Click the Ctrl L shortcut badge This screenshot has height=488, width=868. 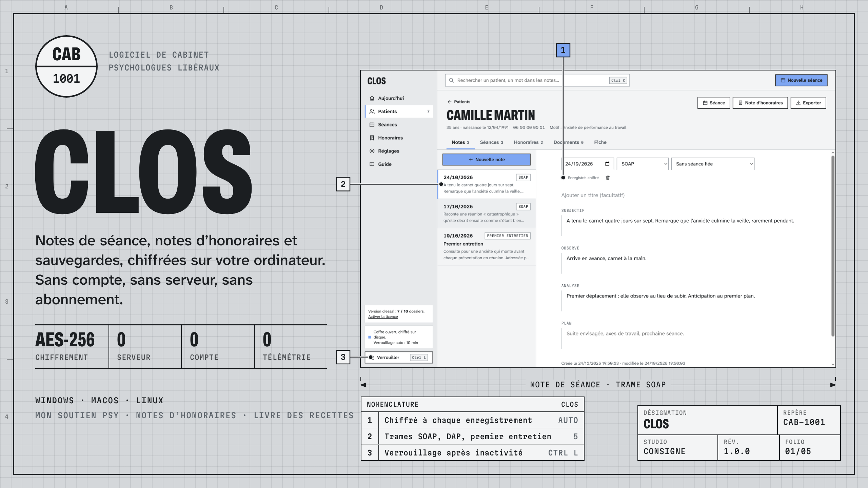(x=419, y=358)
